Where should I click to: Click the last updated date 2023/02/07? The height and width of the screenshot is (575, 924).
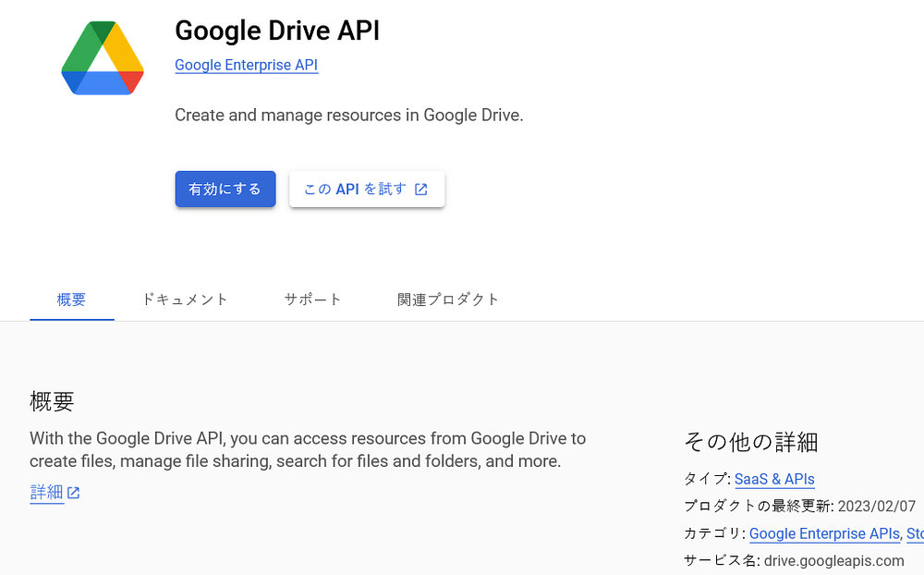(x=876, y=506)
